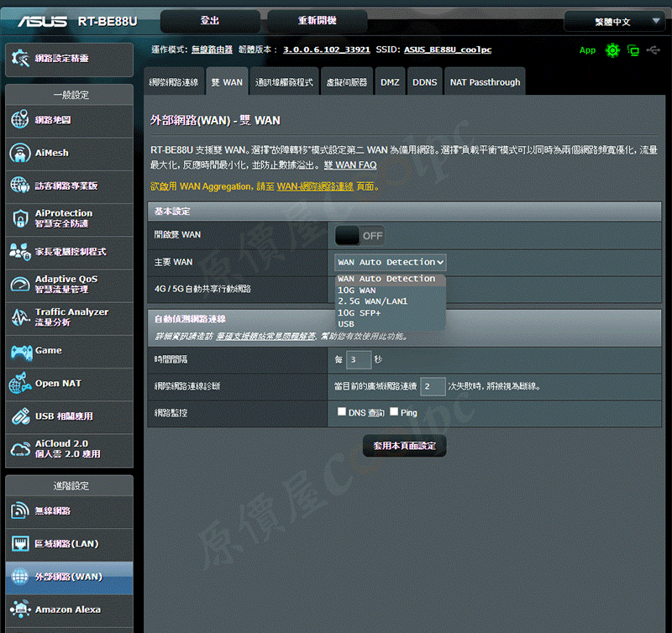
Task: Follow the WAN Internet Connection link
Action: point(315,186)
